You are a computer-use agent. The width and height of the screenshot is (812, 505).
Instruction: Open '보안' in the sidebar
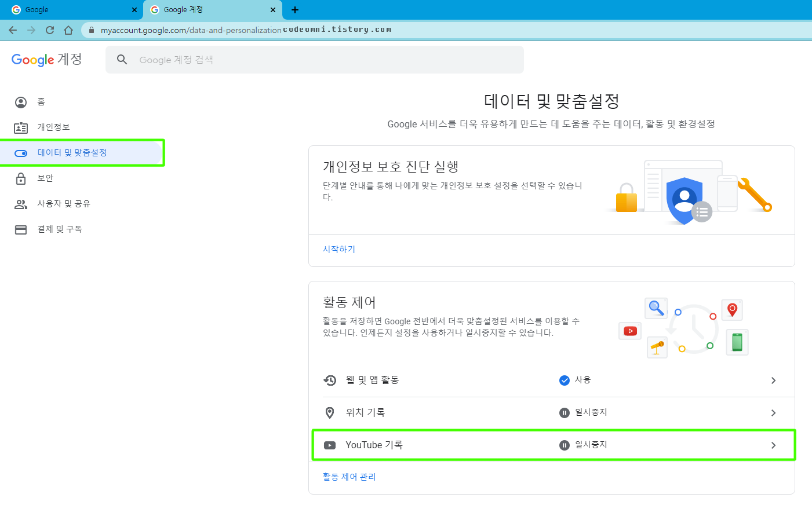click(x=81, y=178)
